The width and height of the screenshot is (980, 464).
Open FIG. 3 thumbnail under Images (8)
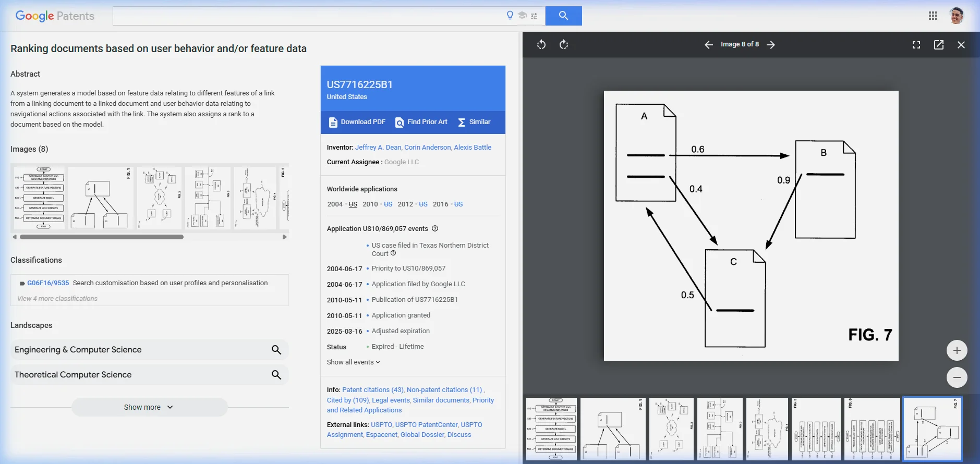point(208,198)
